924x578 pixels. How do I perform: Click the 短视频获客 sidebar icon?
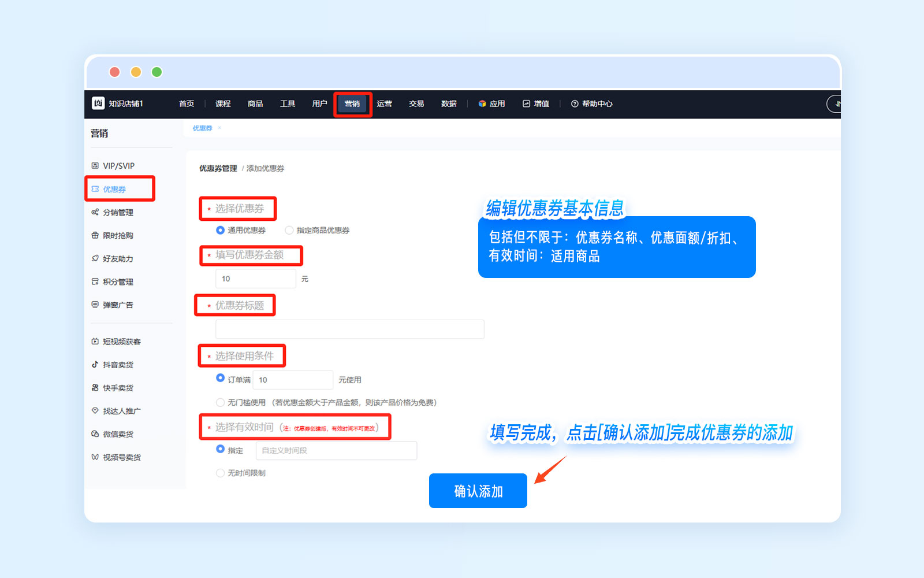pyautogui.click(x=95, y=342)
